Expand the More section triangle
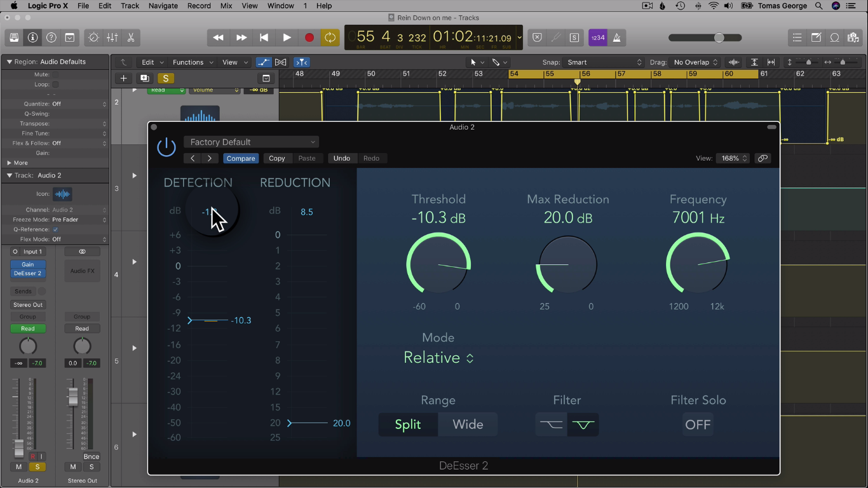Image resolution: width=868 pixels, height=488 pixels. pyautogui.click(x=8, y=163)
